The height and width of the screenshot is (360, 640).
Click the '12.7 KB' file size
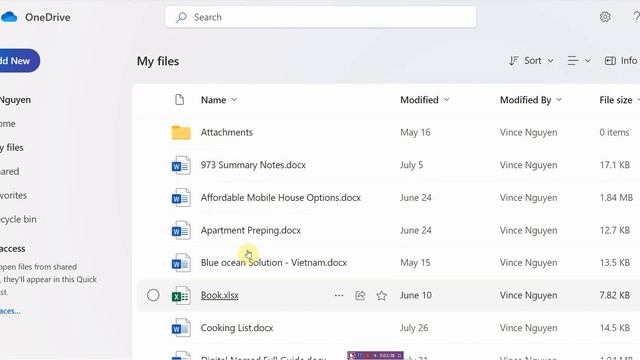click(x=614, y=230)
